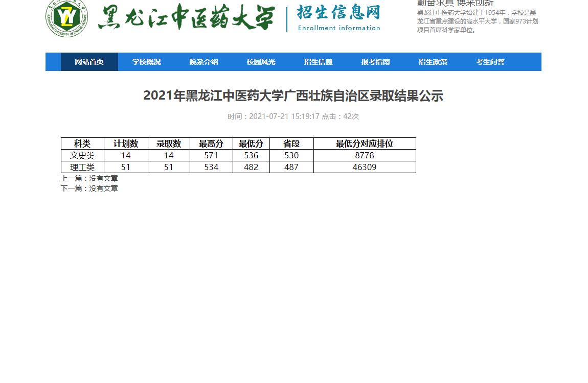This screenshot has height=383, width=588.
Task: Click the lowest score 482 cell
Action: pyautogui.click(x=251, y=167)
